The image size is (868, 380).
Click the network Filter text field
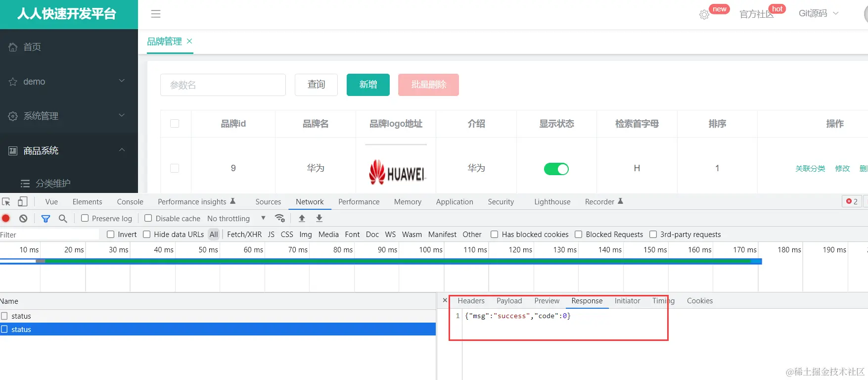tap(49, 235)
